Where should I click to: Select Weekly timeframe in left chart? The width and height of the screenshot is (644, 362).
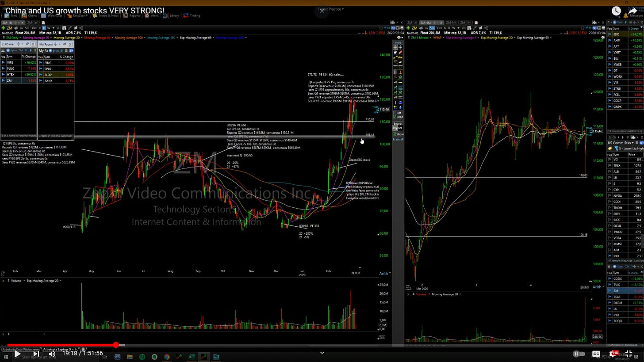[x=49, y=28]
